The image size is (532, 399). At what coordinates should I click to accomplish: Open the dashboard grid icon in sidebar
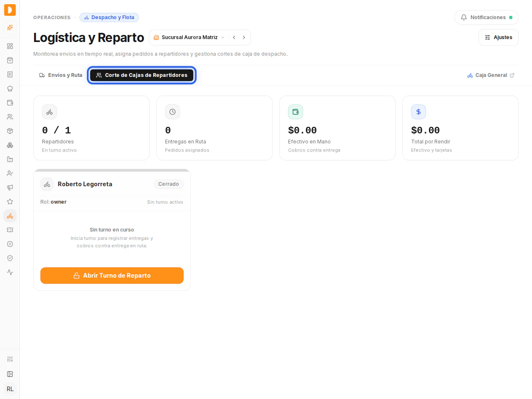(10, 46)
